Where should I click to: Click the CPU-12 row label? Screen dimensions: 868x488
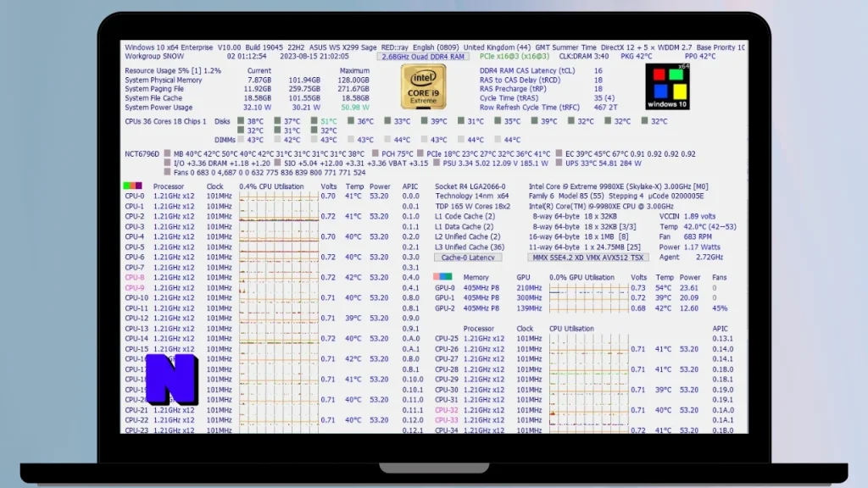tap(136, 319)
